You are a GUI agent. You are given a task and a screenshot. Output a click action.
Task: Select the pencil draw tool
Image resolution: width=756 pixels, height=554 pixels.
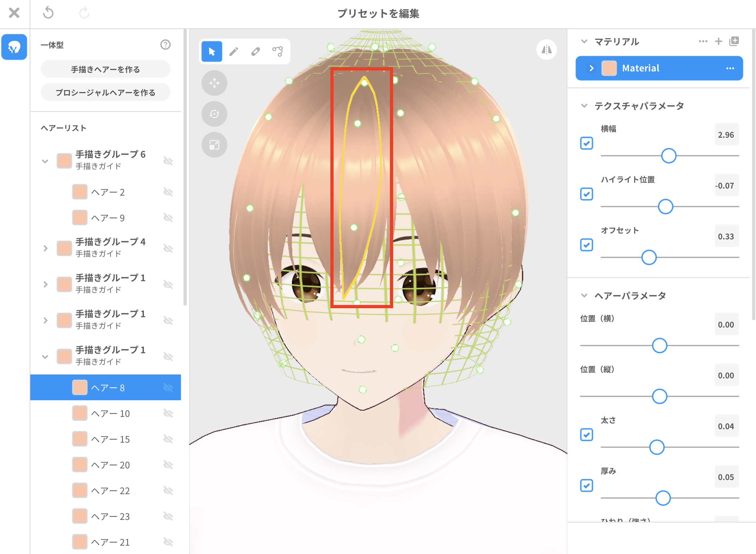tap(233, 51)
